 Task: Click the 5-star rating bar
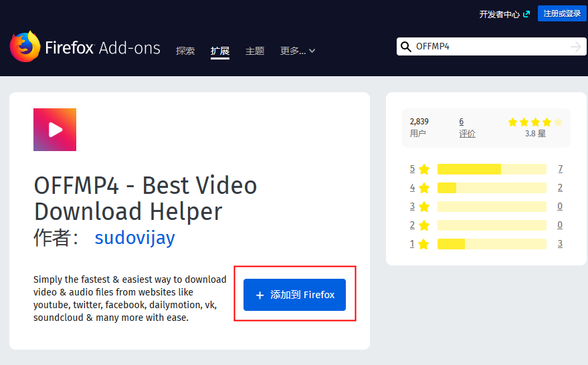(492, 169)
